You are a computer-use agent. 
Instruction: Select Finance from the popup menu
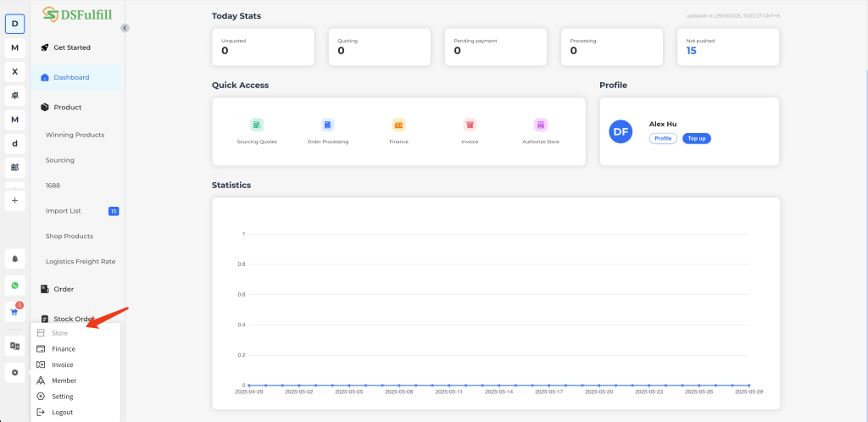(64, 349)
